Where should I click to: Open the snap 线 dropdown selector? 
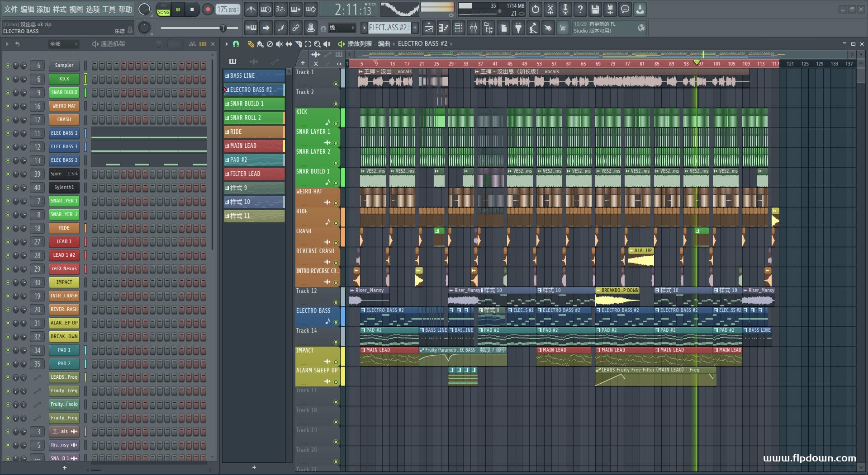point(342,28)
